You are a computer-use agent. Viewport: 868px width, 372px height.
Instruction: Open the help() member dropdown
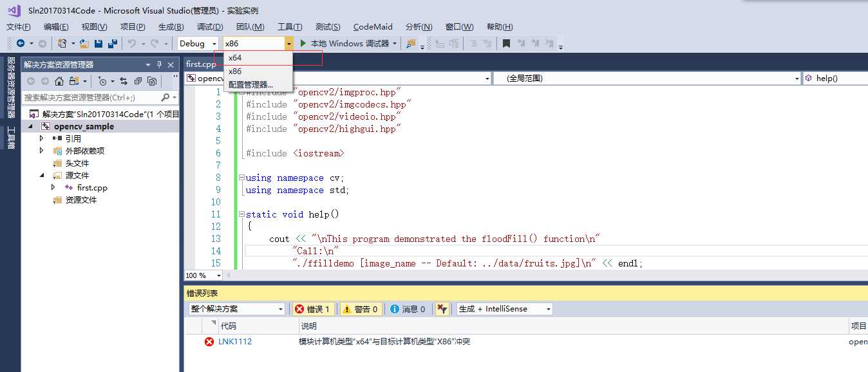(x=836, y=78)
